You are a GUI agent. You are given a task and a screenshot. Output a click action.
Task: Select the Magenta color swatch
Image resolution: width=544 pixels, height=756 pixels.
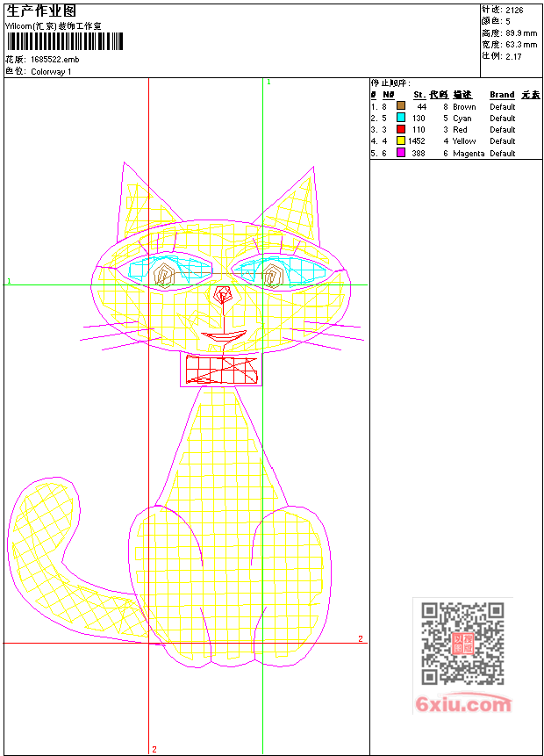(400, 153)
